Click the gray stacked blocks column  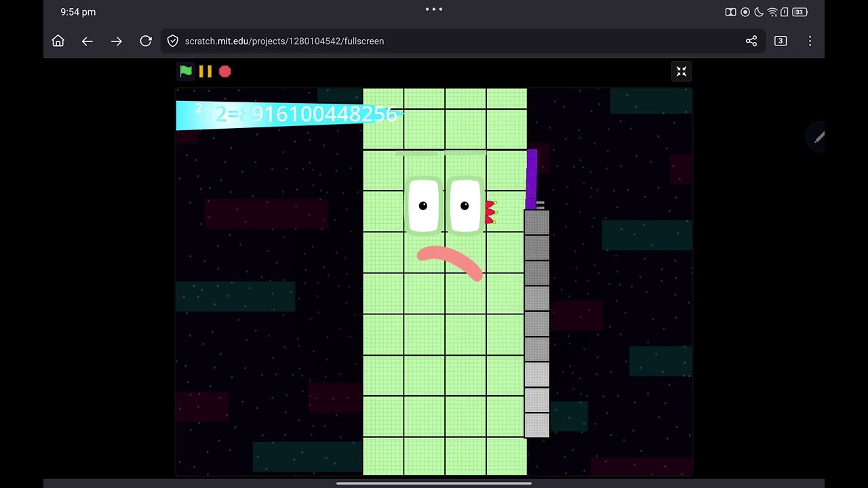coord(536,324)
